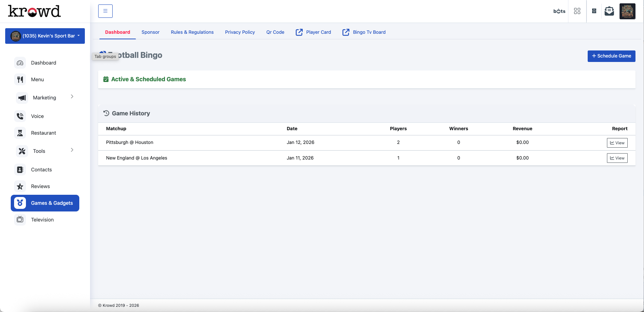This screenshot has height=312, width=644.
Task: Switch to the Rules & Regulations tab
Action: click(192, 32)
